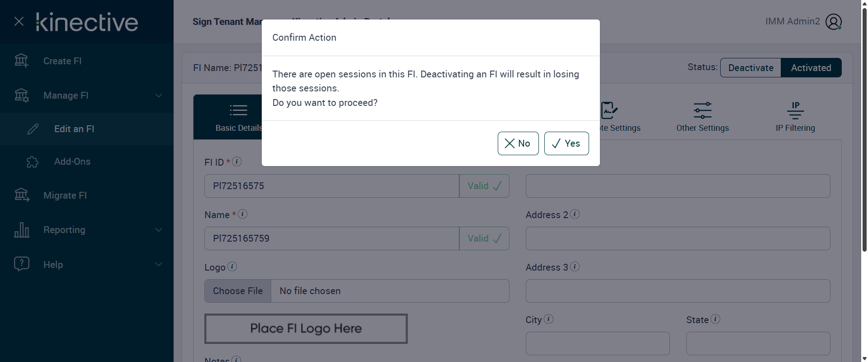Click the Choose File button for Logo
This screenshot has width=868, height=362.
tap(238, 291)
